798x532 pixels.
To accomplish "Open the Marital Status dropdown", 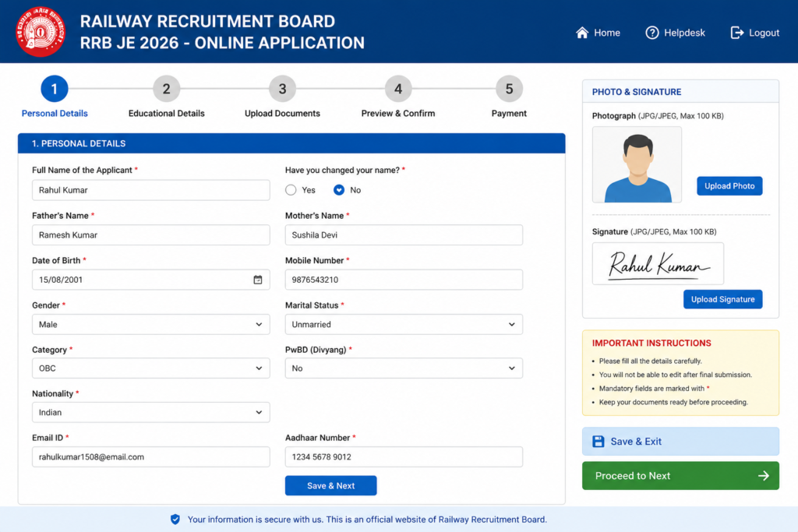I will [404, 325].
